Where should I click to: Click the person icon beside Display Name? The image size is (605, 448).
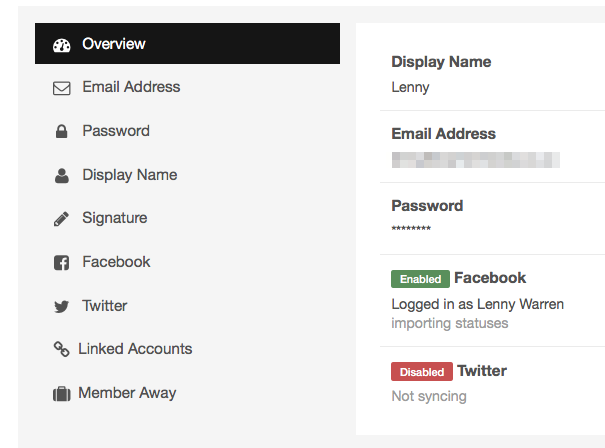[62, 176]
